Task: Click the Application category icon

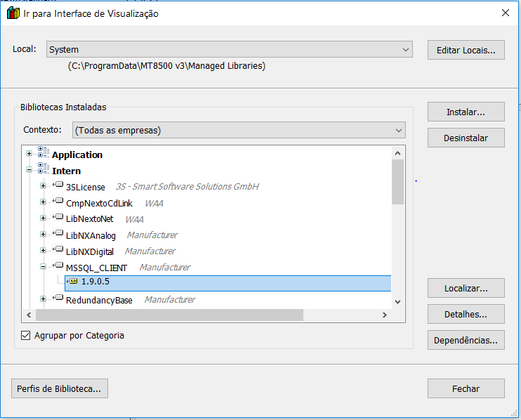Action: click(x=44, y=154)
